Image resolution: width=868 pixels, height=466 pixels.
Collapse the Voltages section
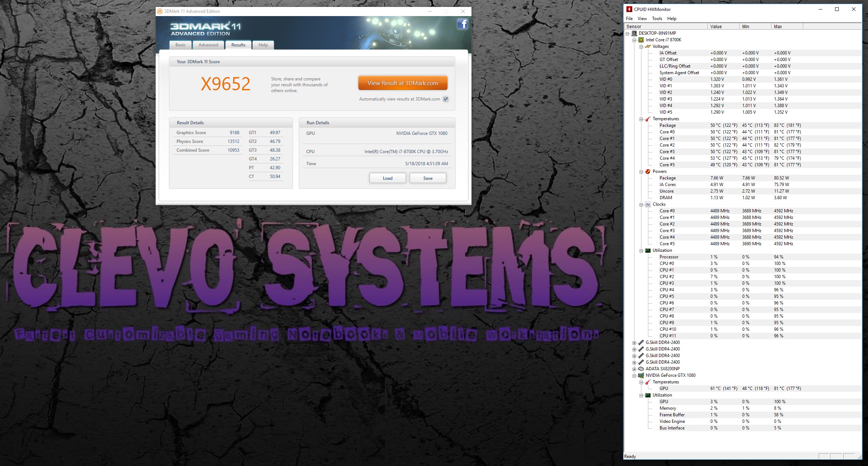pyautogui.click(x=641, y=47)
